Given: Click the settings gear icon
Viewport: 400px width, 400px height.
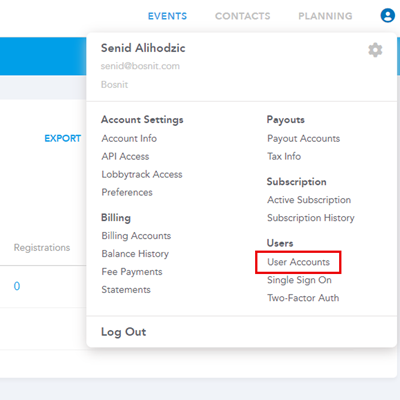Looking at the screenshot, I should coord(375,50).
